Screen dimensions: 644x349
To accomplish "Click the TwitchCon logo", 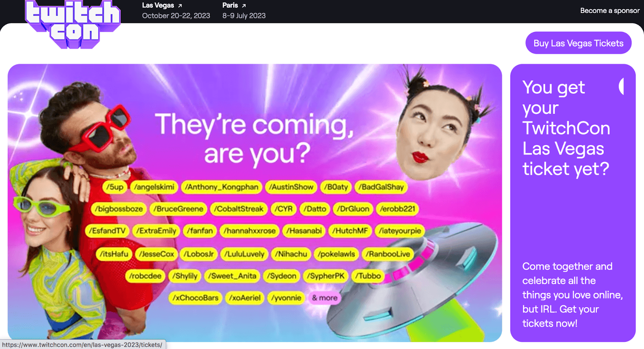I will (x=73, y=24).
